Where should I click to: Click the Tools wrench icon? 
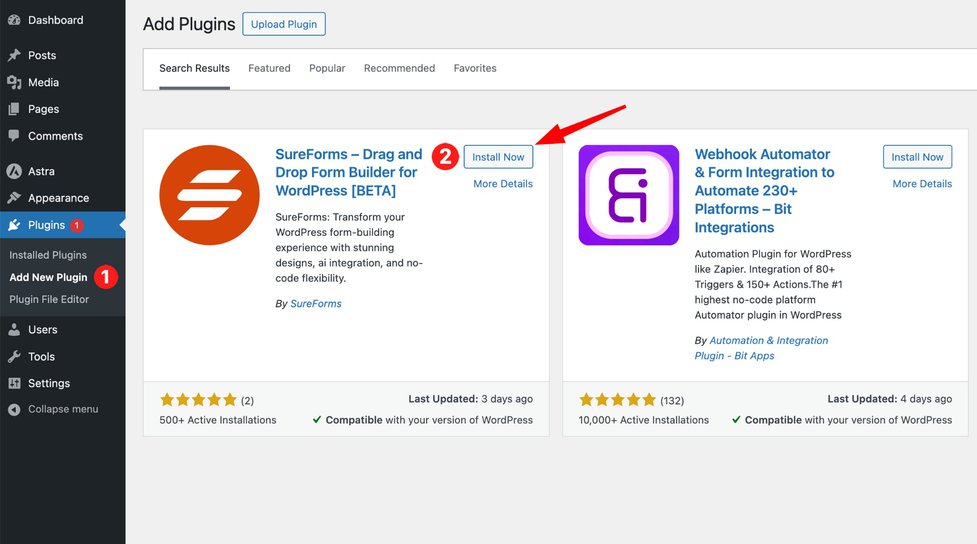pyautogui.click(x=14, y=356)
